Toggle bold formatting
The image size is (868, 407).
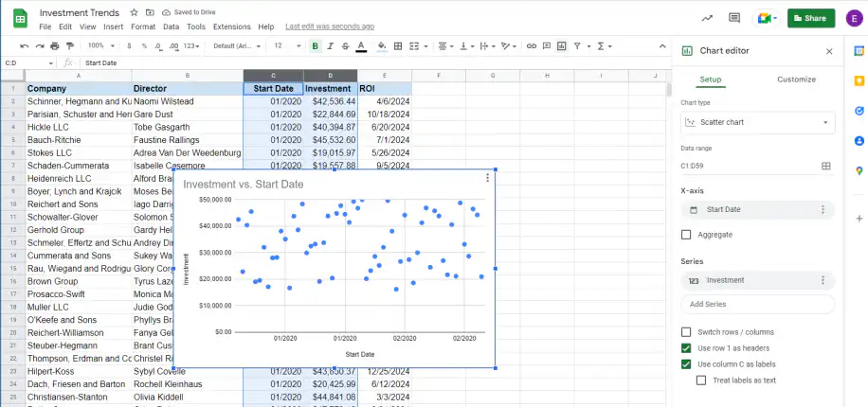(315, 45)
